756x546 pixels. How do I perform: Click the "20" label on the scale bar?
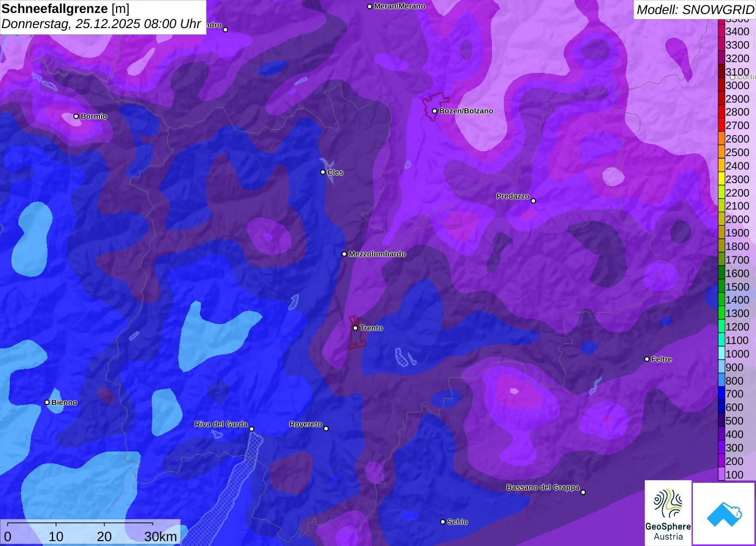pos(104,536)
